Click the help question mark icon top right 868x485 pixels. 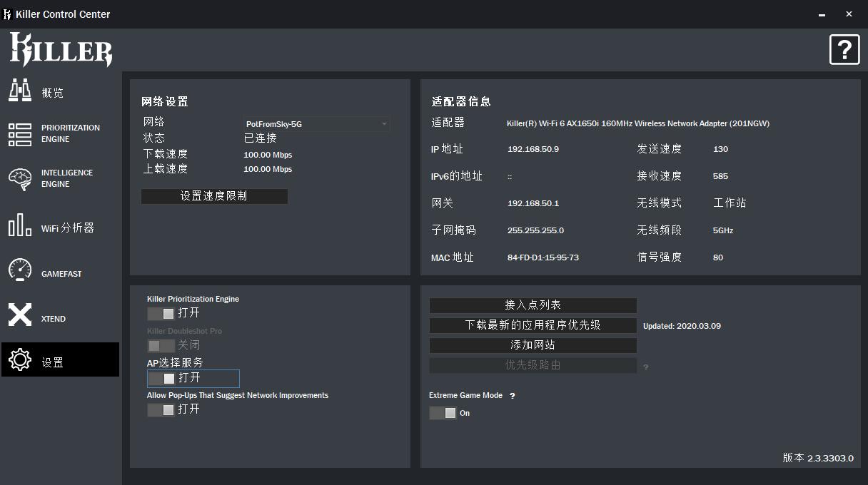click(844, 50)
